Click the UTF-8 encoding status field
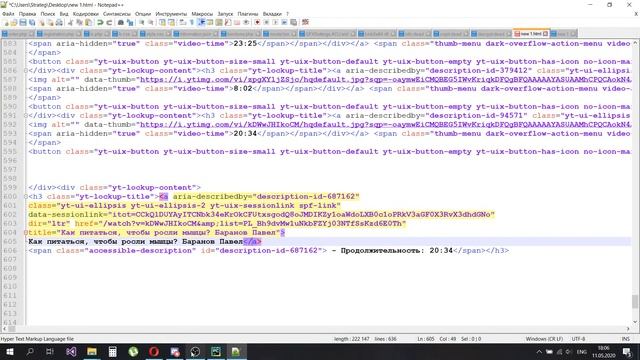Image resolution: width=640 pixels, height=360 pixels. 578,339
